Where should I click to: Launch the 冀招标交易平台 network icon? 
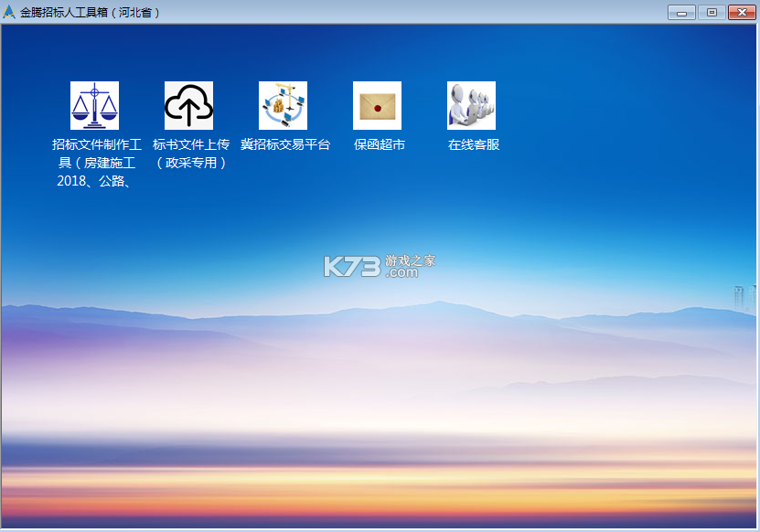[284, 105]
